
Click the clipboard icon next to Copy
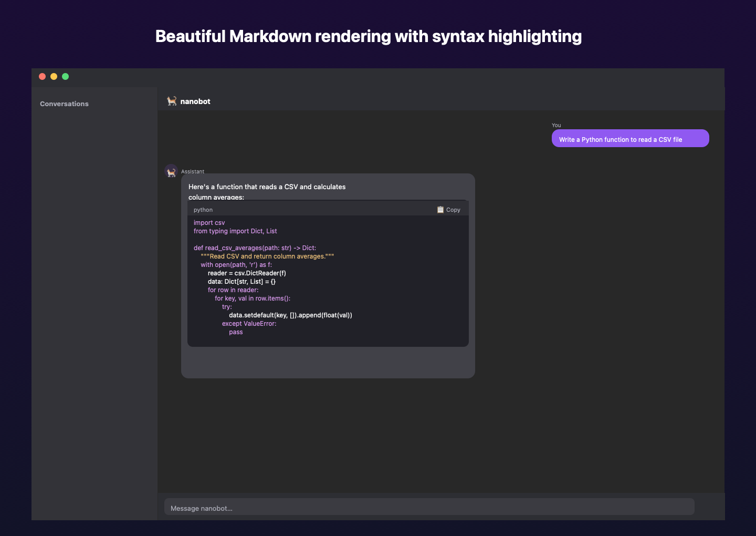[x=440, y=209]
